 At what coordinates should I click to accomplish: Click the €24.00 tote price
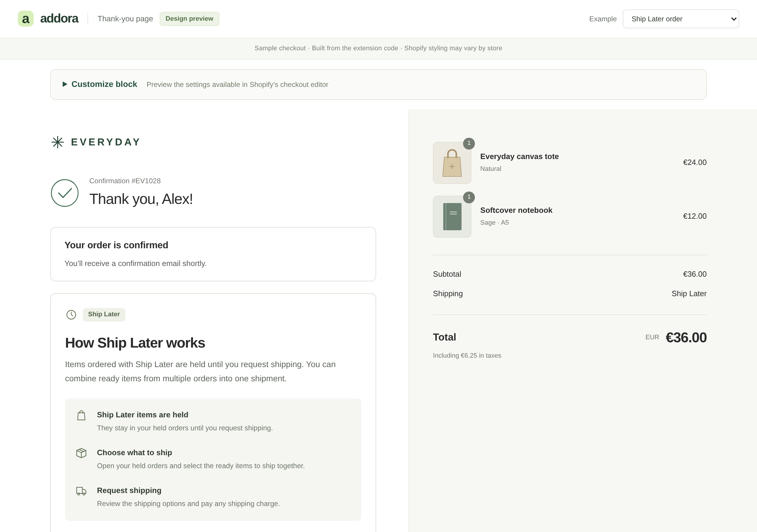pyautogui.click(x=695, y=163)
